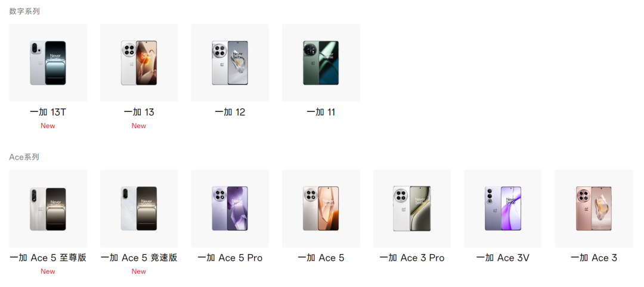644x287 pixels.
Task: Click the 一加 12 phone picture
Action: pos(230,63)
